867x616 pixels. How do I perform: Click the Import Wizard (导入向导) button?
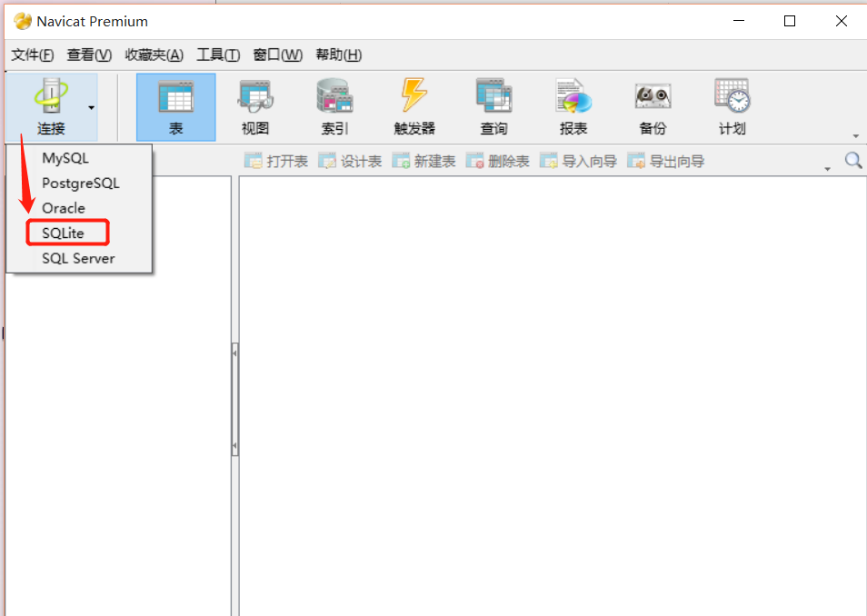click(578, 161)
